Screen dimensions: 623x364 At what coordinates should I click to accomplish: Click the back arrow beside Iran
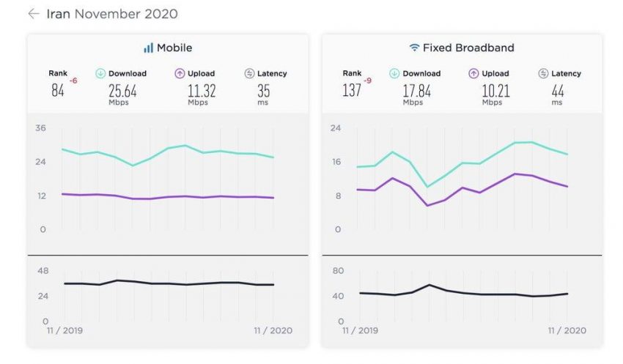point(33,14)
